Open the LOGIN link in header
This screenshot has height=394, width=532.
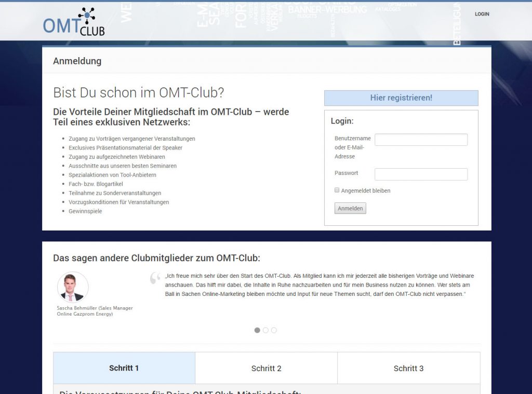482,14
